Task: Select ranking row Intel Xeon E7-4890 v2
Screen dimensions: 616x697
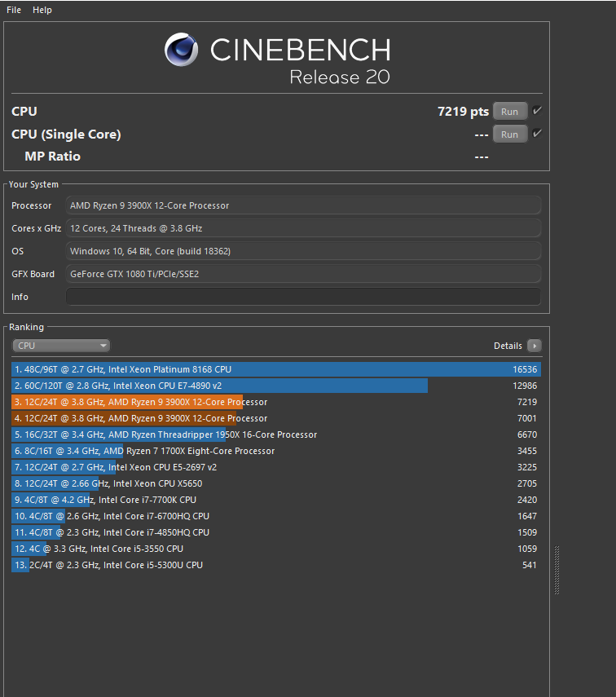Action: coord(276,386)
